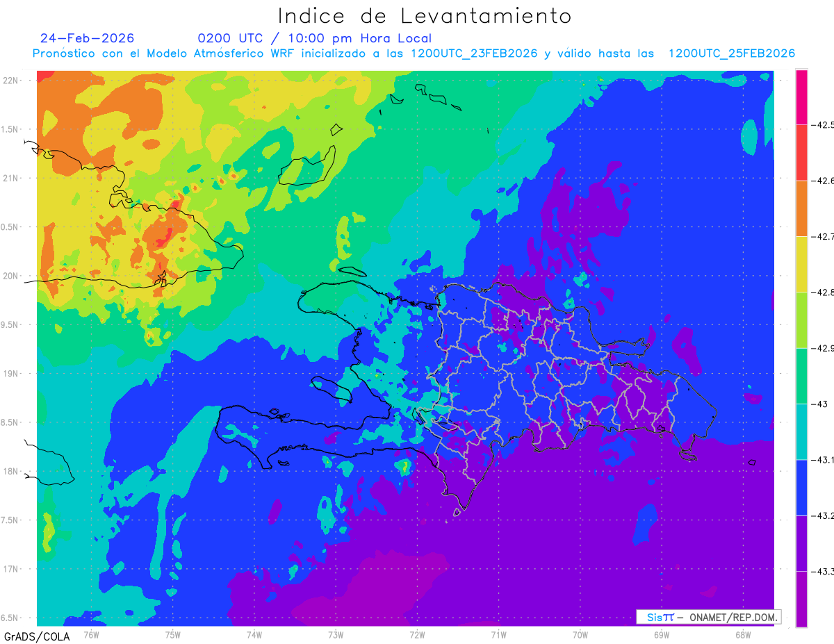Pick the lime-green color bar swatch below -42.8
This screenshot has height=644, width=834.
(801, 320)
